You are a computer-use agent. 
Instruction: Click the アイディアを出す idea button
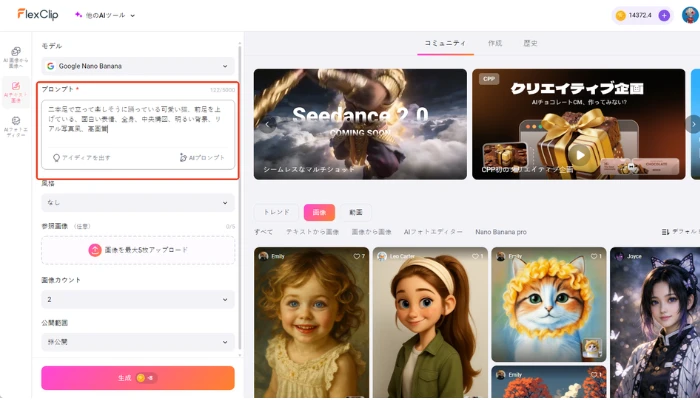tap(82, 158)
